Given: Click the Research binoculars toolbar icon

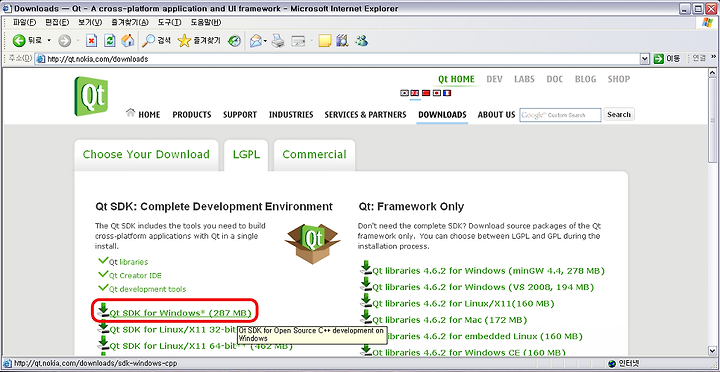Looking at the screenshot, I should coord(343,41).
